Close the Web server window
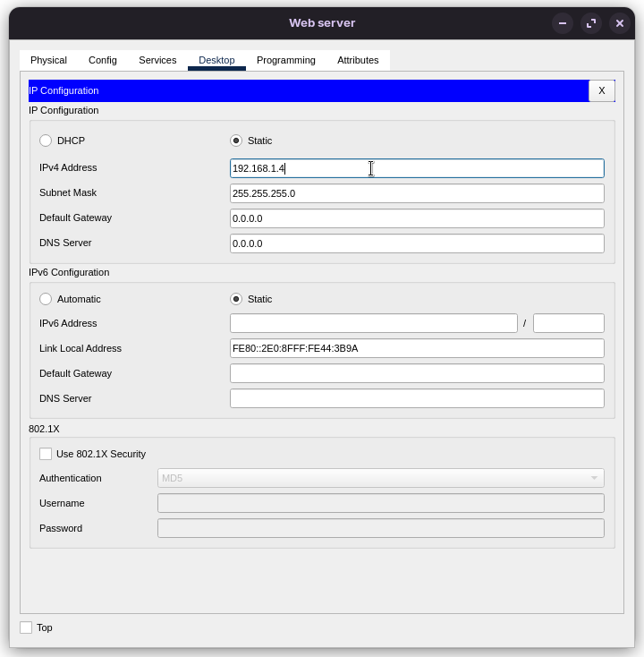The width and height of the screenshot is (644, 657). (x=619, y=23)
